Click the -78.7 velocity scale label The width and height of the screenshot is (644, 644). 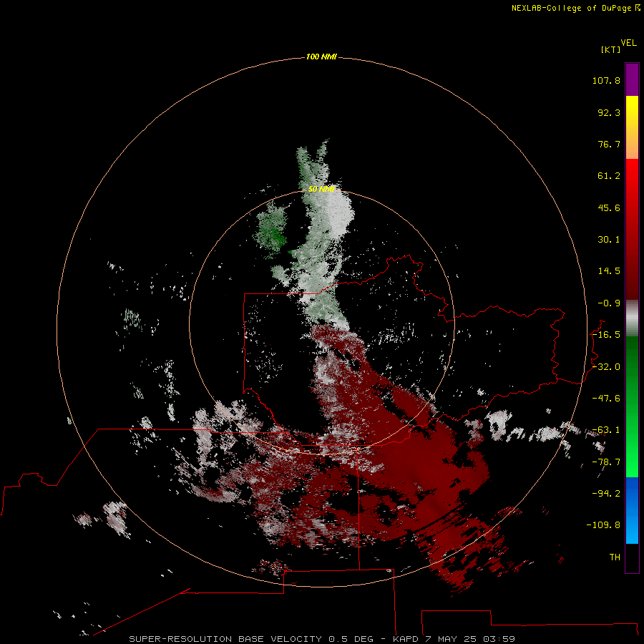pyautogui.click(x=606, y=462)
